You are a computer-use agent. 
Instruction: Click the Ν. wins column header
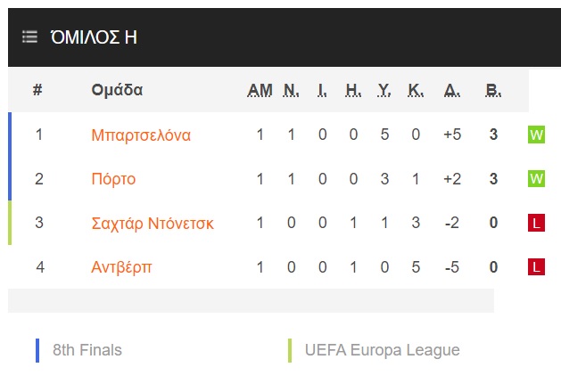pos(292,90)
